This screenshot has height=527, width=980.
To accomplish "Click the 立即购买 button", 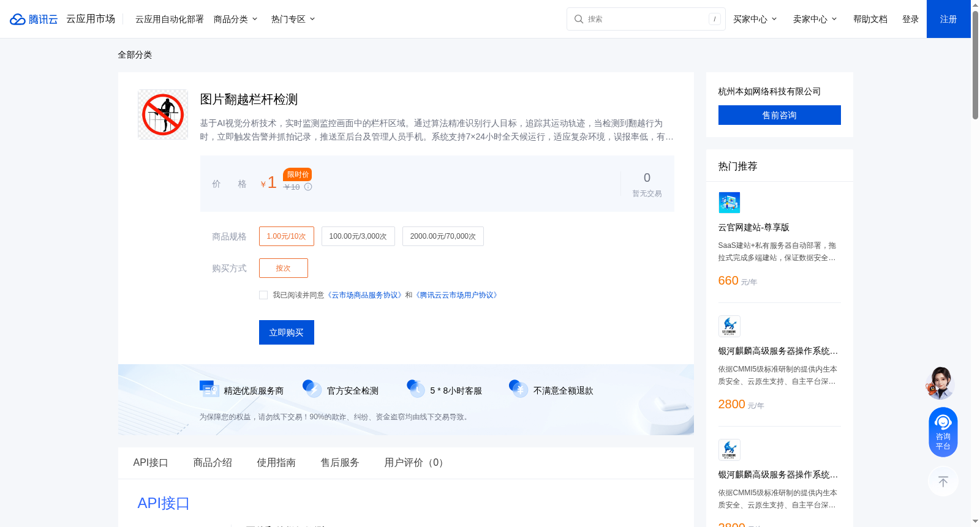I will 287,332.
